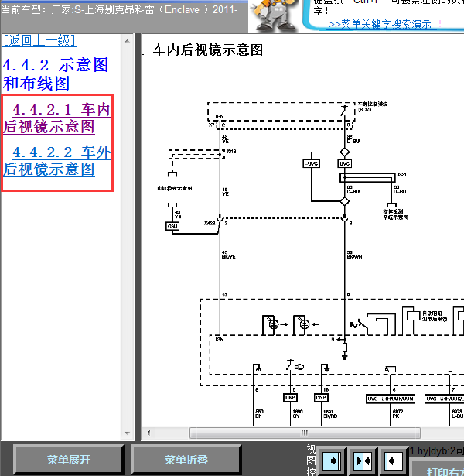464x476 pixels.
Task: Click the J321 connector label
Action: [401, 175]
